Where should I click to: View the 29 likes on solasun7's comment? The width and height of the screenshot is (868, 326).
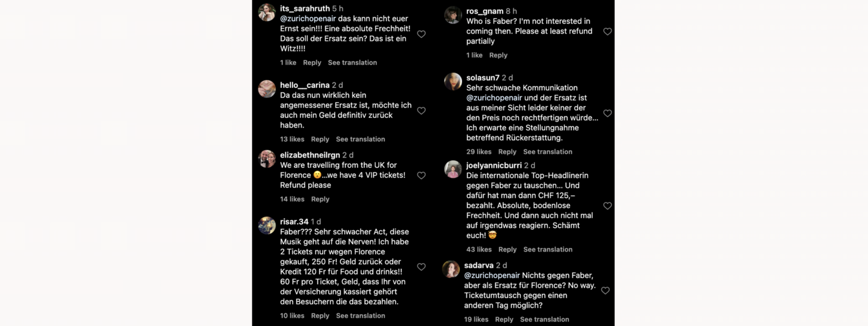coord(478,152)
